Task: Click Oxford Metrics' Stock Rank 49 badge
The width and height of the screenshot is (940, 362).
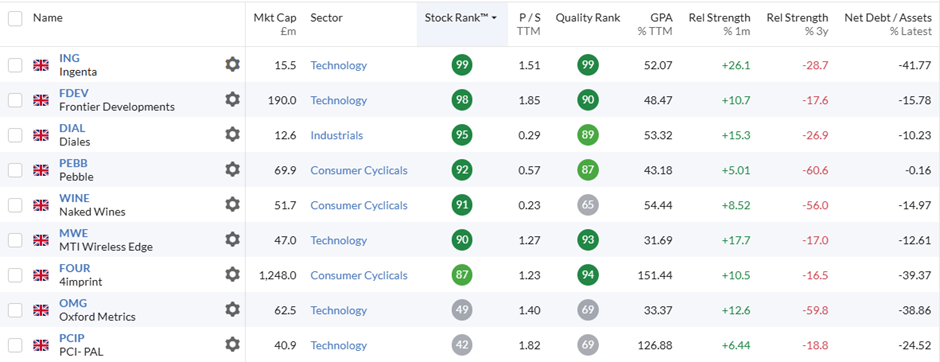Action: (x=462, y=310)
